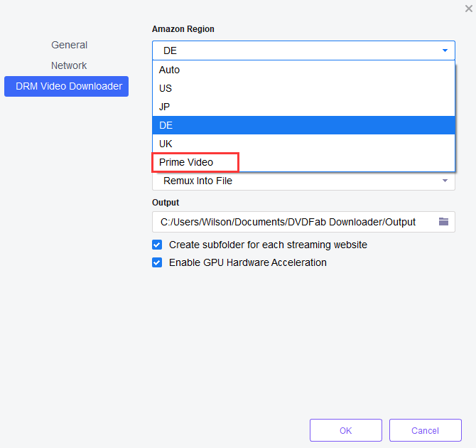Open the DRM Video Downloader tab
Screen dimensions: 476x448
pos(69,86)
